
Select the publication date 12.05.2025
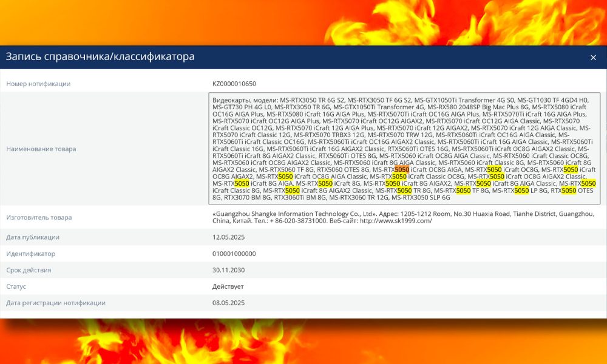click(x=229, y=237)
